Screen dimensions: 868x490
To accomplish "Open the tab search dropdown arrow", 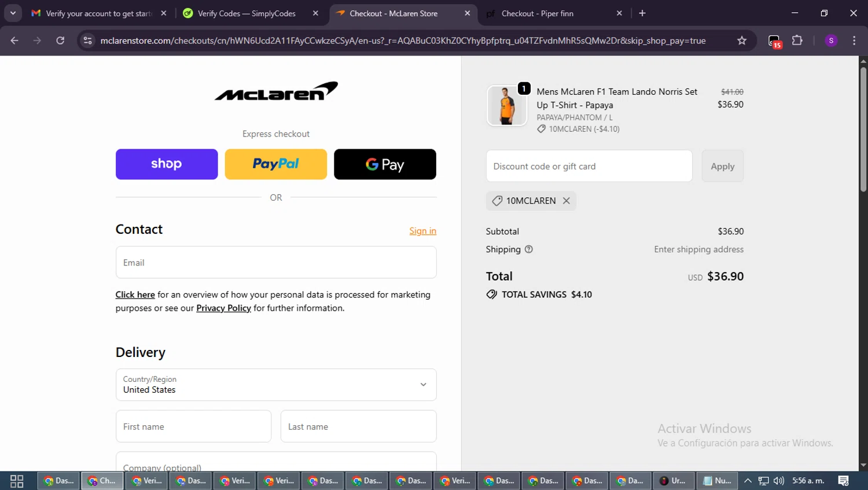I will (13, 13).
